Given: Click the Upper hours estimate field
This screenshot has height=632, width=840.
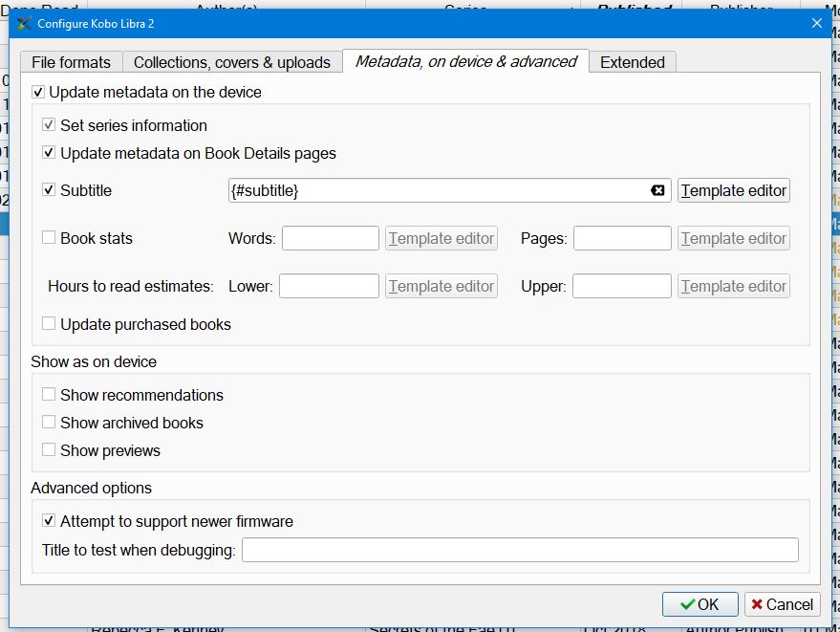Looking at the screenshot, I should (x=621, y=286).
